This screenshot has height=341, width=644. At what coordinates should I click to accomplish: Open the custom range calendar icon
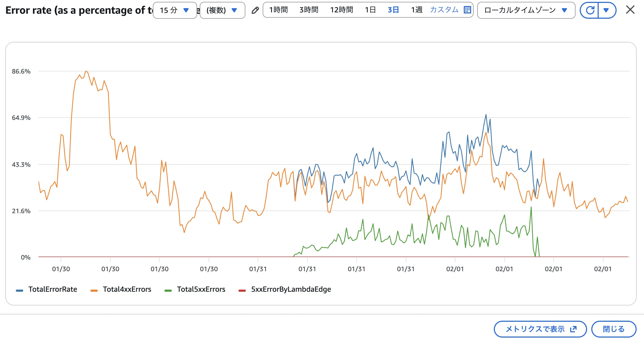click(x=467, y=10)
